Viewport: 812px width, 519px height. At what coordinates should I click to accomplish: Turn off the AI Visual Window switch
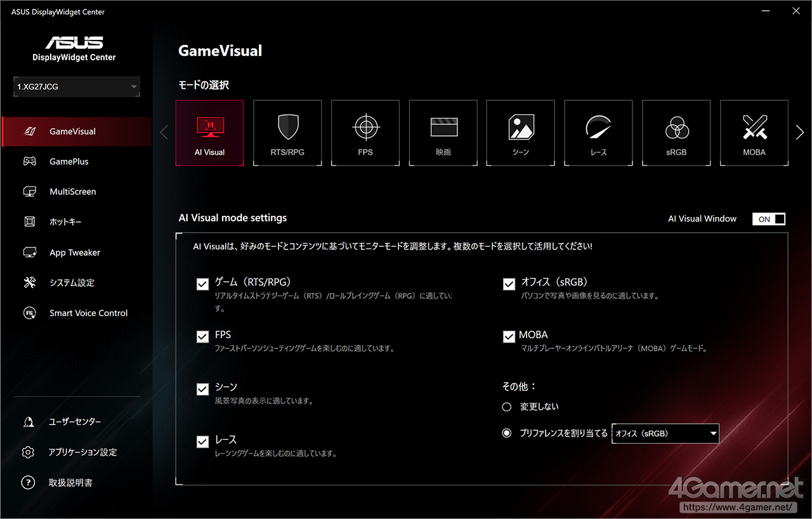point(768,219)
